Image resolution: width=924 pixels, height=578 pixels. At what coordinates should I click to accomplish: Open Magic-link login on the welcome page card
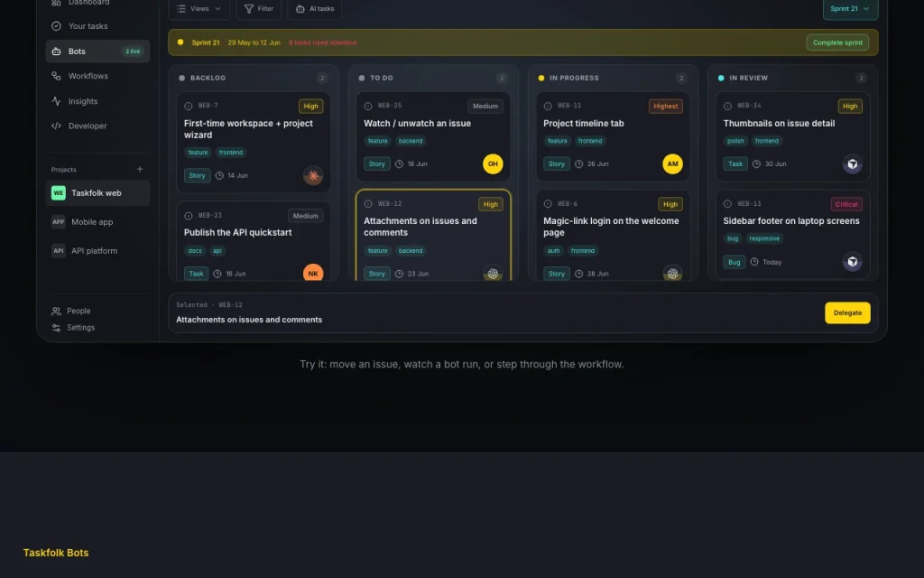click(x=613, y=236)
